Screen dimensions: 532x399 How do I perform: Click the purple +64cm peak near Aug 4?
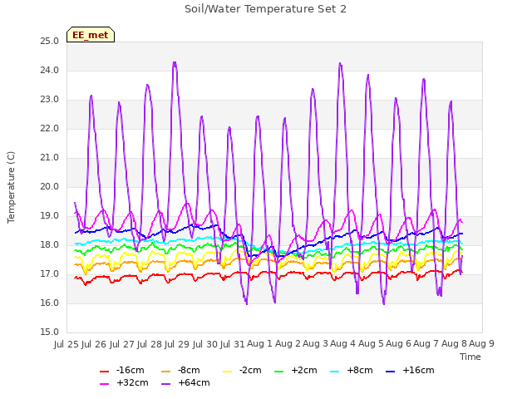coord(340,63)
